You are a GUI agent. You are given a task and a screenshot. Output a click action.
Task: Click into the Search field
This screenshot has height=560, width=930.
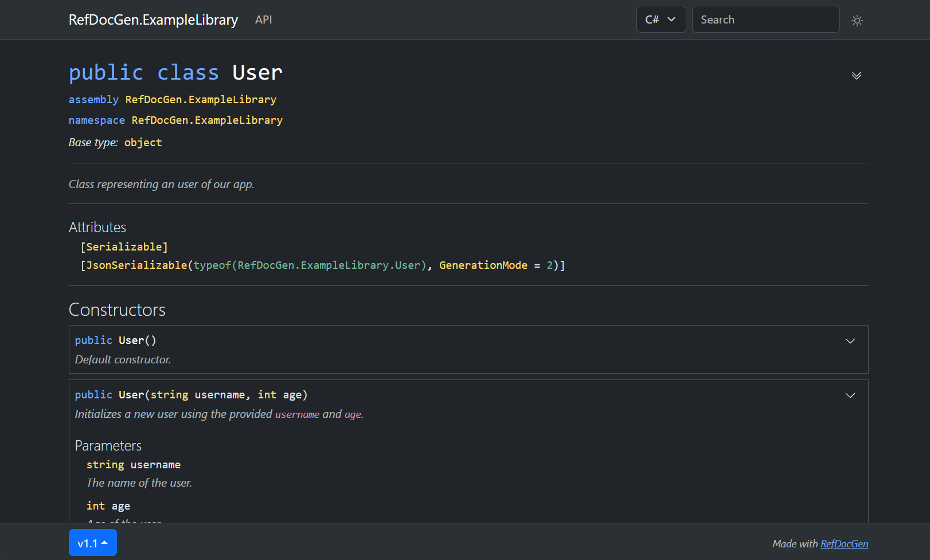(765, 19)
